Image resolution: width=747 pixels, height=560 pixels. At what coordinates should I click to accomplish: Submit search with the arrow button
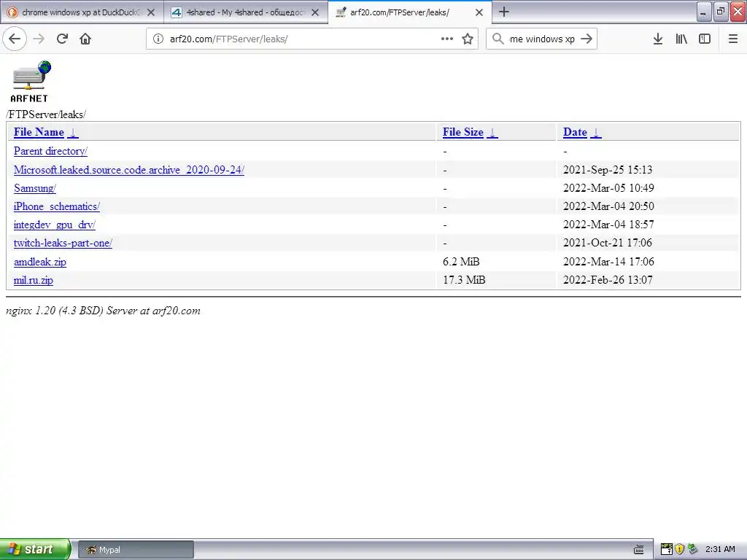587,39
